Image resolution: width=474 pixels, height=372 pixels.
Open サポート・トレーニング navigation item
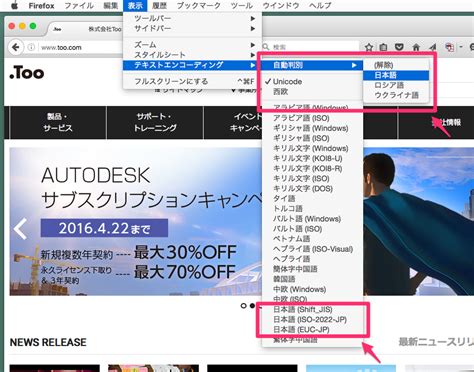point(155,122)
